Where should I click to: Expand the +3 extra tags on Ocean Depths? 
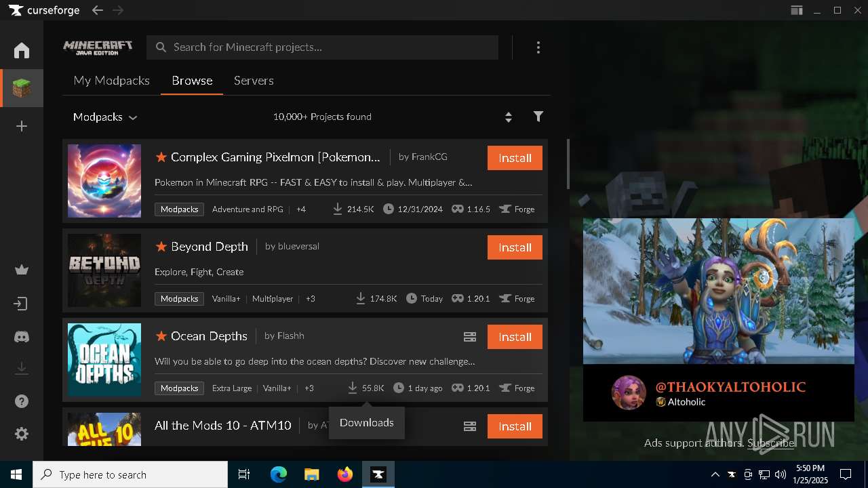coord(309,388)
